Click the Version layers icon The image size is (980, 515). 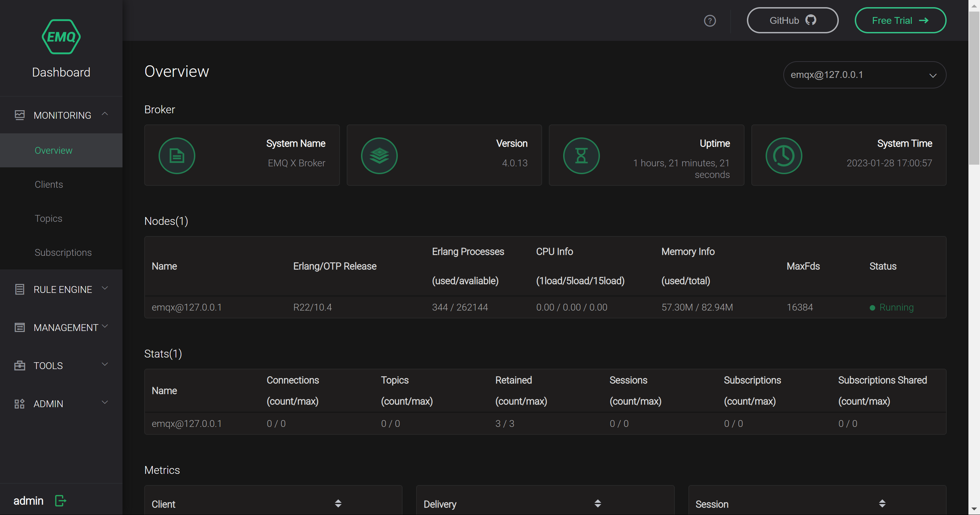pos(379,155)
